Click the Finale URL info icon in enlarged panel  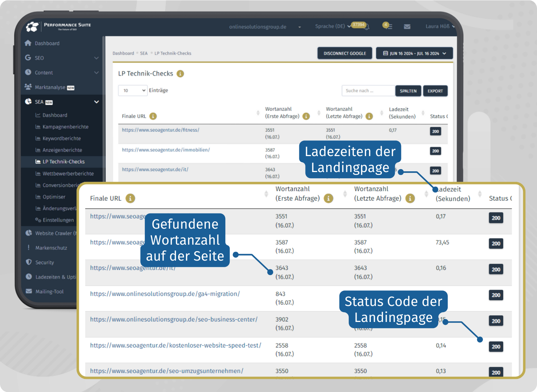point(130,198)
